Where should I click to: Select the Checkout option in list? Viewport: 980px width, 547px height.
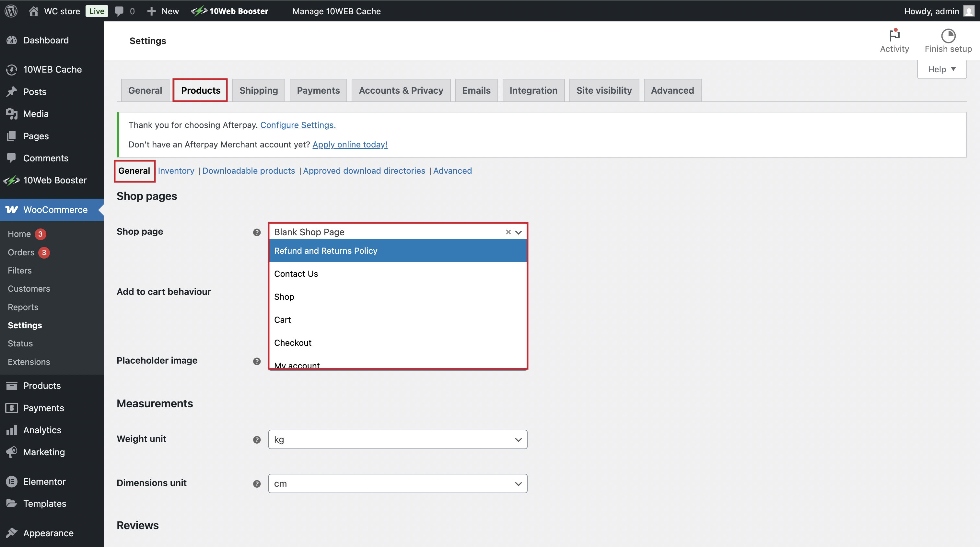pos(293,343)
